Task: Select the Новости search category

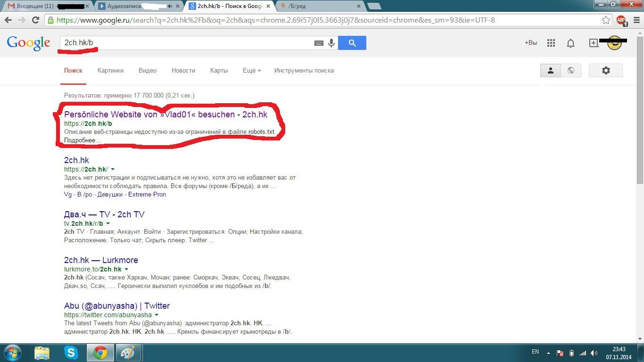Action: 183,70
